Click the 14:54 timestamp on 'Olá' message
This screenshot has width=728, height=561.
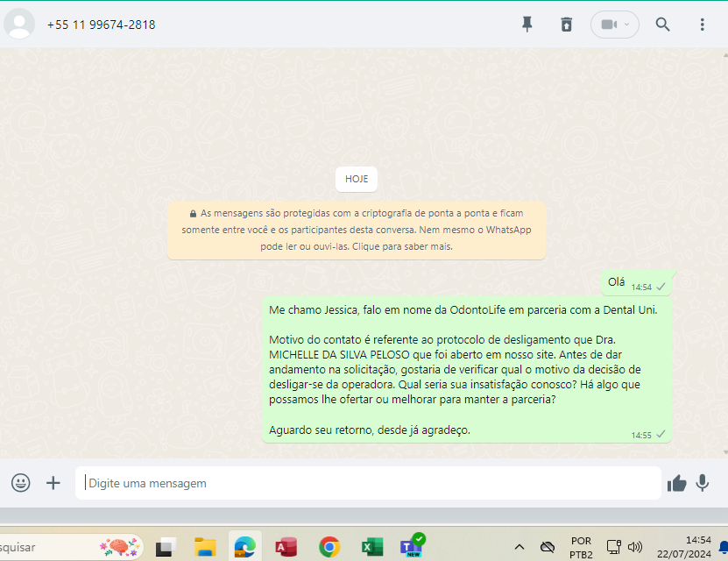pos(641,287)
